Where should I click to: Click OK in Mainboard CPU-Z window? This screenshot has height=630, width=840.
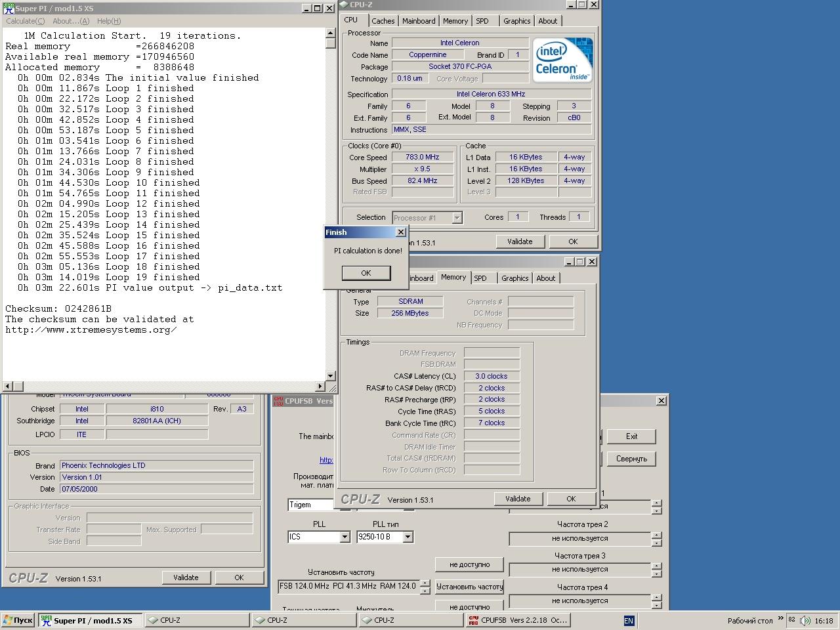[x=239, y=577]
